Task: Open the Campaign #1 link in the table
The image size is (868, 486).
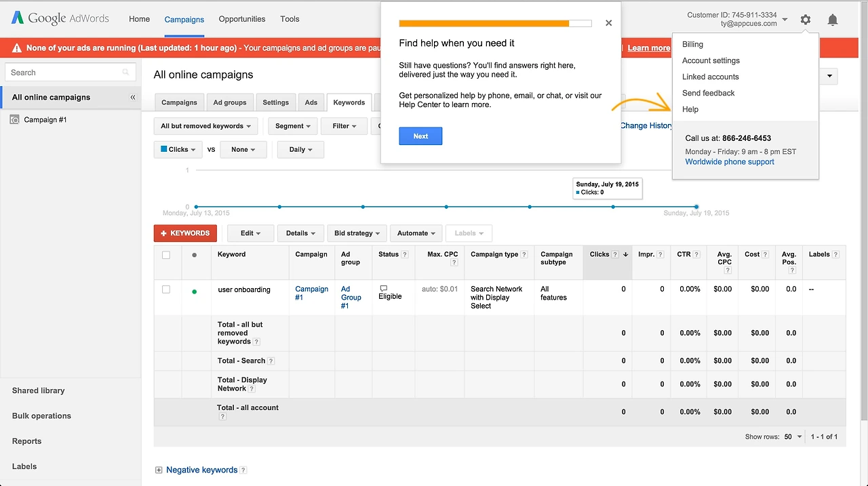Action: click(312, 293)
